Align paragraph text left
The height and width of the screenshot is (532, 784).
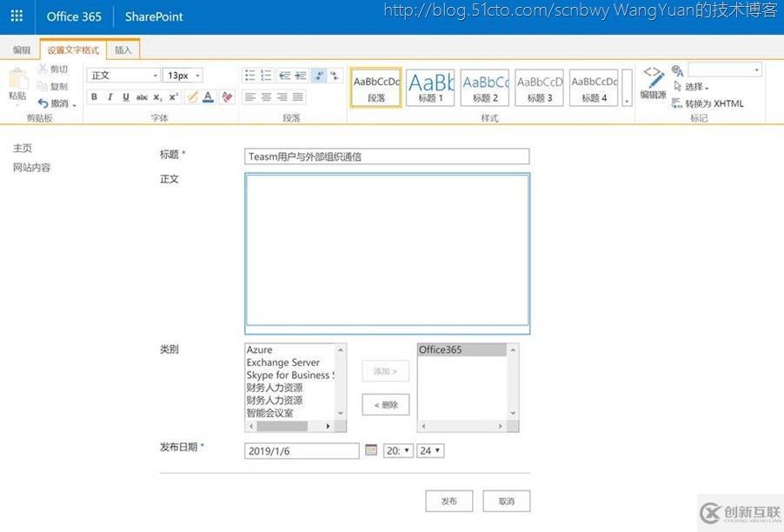coord(250,97)
